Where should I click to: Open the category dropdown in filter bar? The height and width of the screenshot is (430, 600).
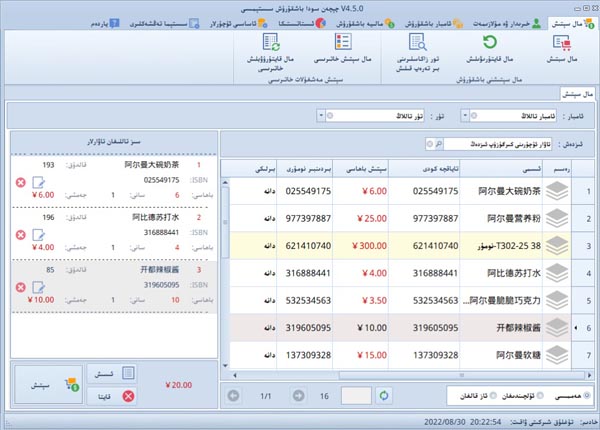[x=319, y=115]
